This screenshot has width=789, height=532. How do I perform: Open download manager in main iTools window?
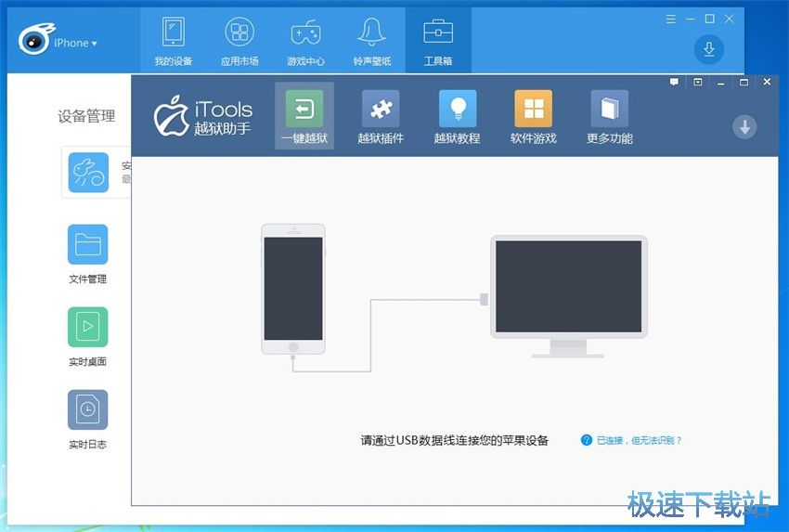click(709, 49)
